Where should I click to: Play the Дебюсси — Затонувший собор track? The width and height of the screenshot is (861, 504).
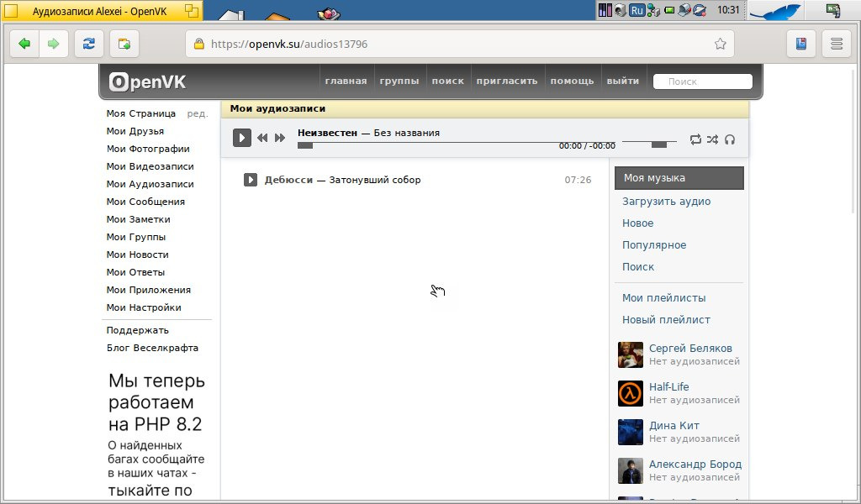[x=251, y=180]
